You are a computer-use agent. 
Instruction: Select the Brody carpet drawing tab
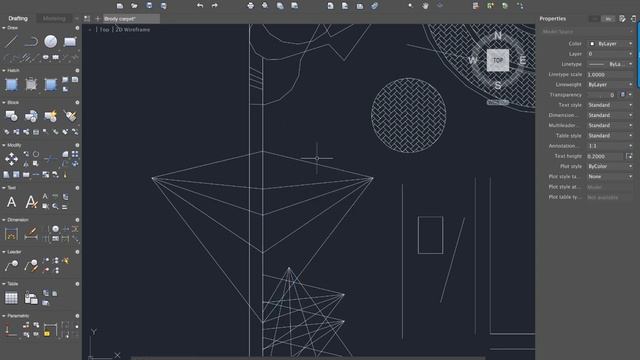(x=131, y=19)
